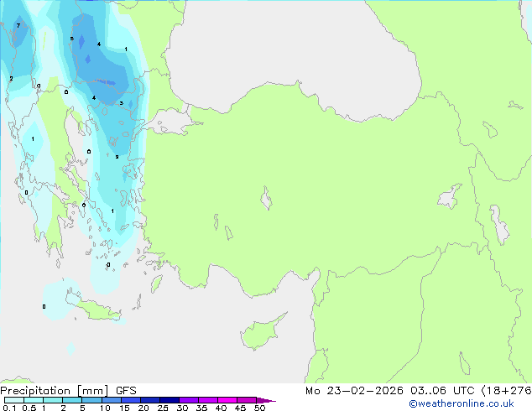Pick the legend swatch between 20 and 25
This screenshot has width=532, height=411.
[x=150, y=400]
